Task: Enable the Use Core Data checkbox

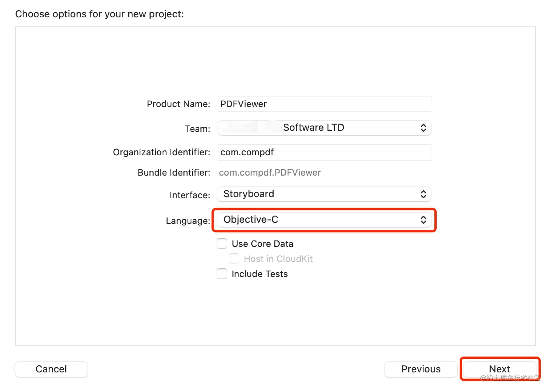Action: coord(222,243)
